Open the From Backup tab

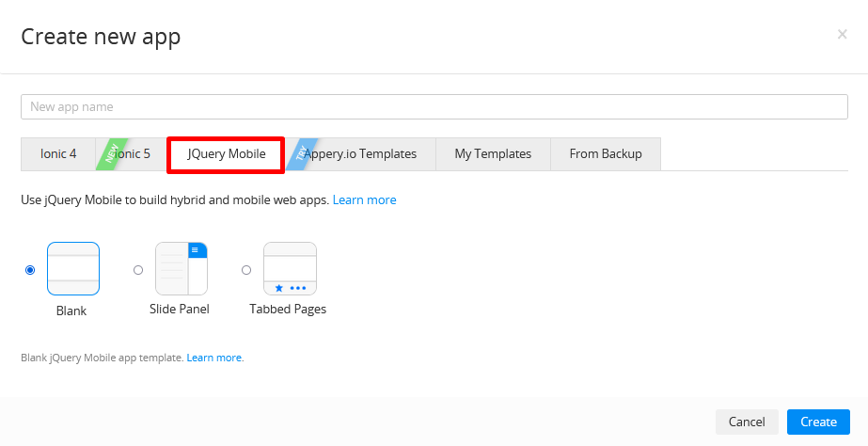606,154
